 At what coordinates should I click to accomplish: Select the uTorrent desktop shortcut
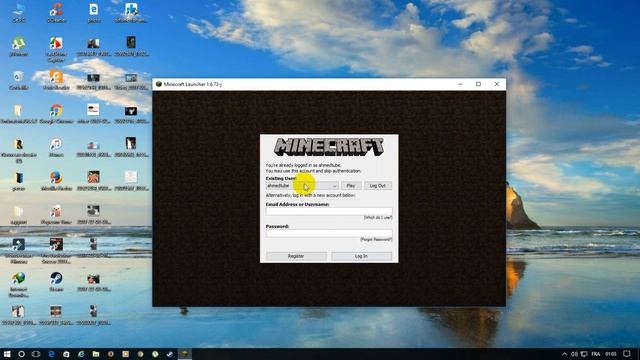click(x=19, y=46)
